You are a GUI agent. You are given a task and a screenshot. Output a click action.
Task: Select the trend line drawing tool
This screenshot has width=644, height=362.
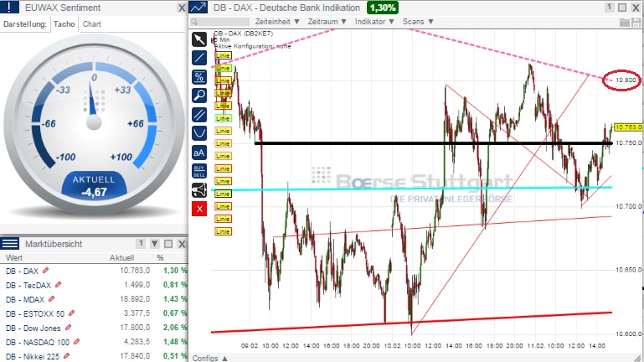point(199,58)
